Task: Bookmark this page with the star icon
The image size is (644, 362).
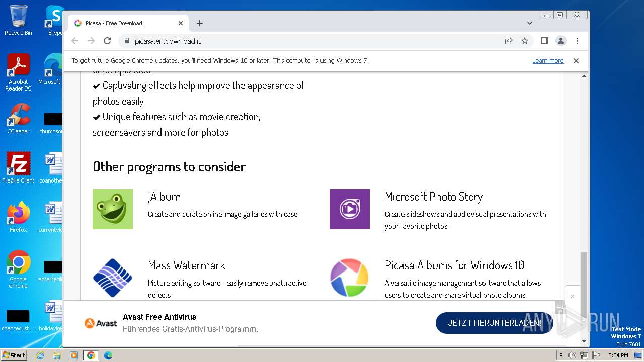Action: click(525, 41)
